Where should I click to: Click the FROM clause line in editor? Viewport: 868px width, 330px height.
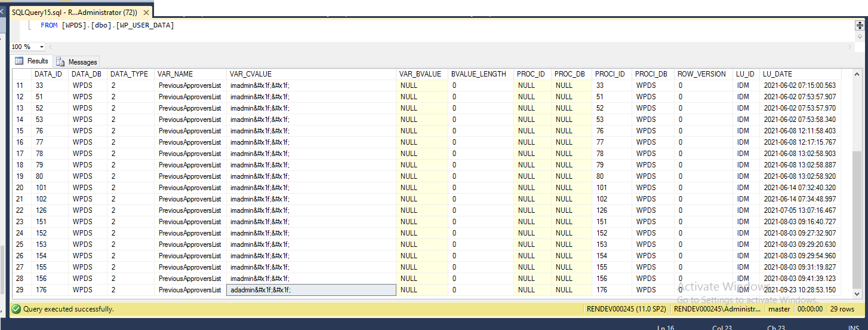[x=107, y=25]
